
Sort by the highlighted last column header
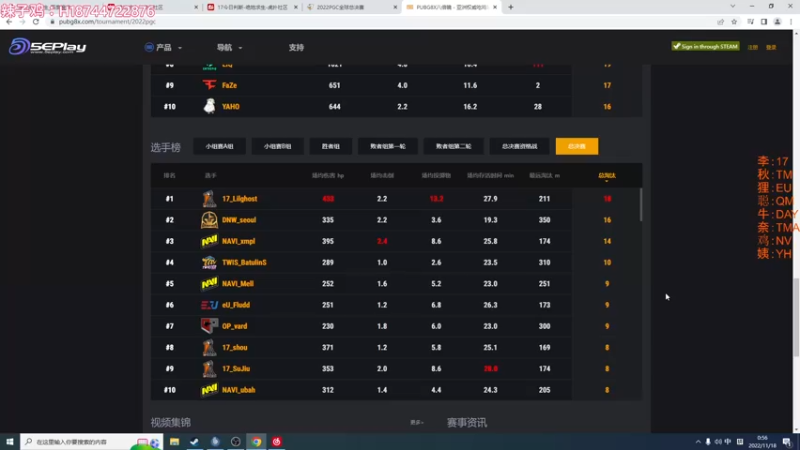click(x=607, y=176)
